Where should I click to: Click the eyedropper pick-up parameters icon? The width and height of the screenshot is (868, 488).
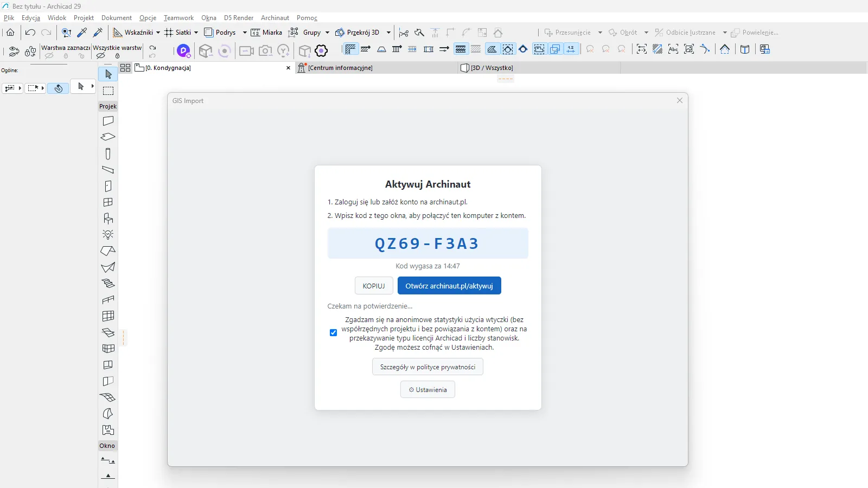(x=82, y=33)
